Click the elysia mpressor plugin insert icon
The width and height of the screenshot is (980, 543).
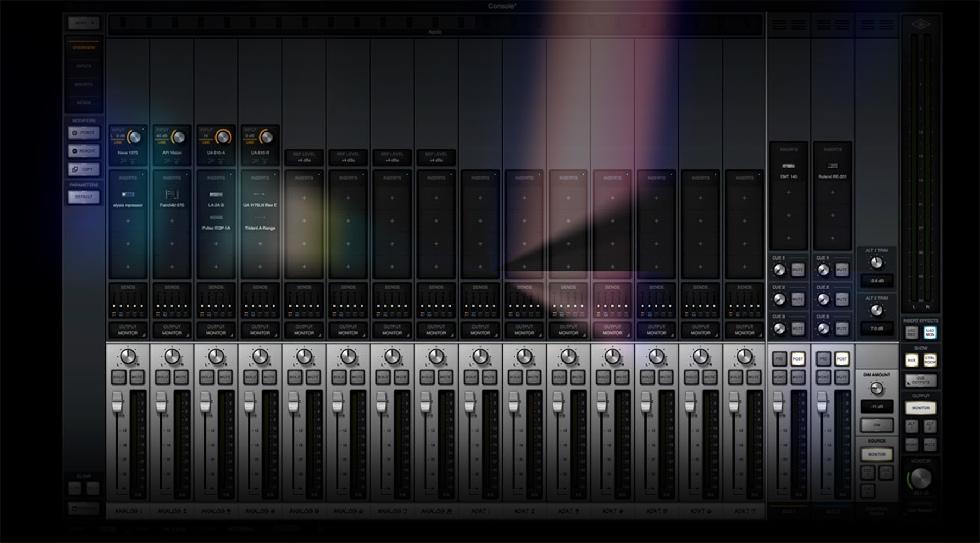click(128, 194)
